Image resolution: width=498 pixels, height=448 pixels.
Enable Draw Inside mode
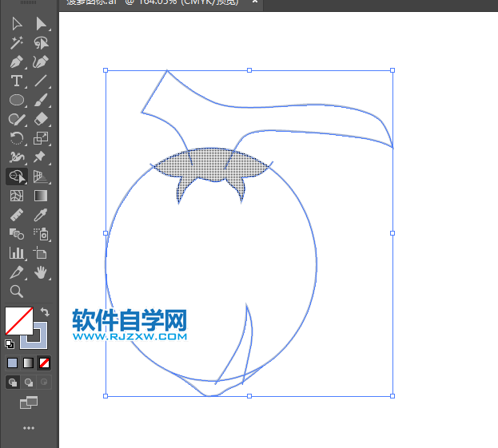pyautogui.click(x=44, y=383)
